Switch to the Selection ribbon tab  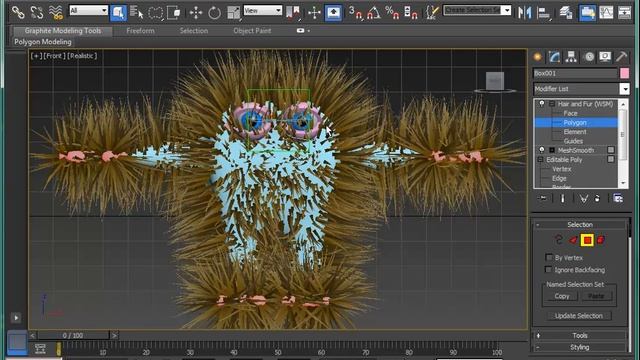(x=194, y=31)
